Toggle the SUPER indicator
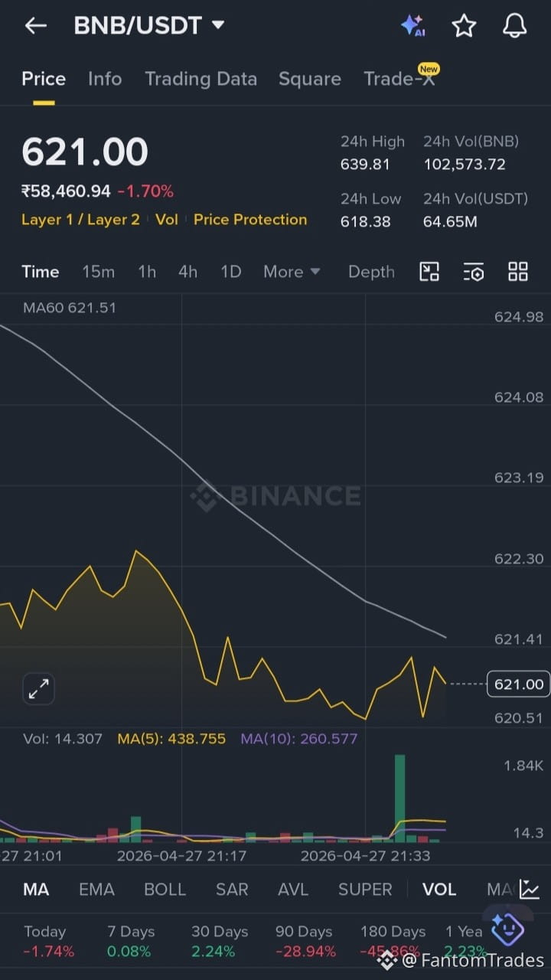The image size is (551, 980). pyautogui.click(x=365, y=889)
